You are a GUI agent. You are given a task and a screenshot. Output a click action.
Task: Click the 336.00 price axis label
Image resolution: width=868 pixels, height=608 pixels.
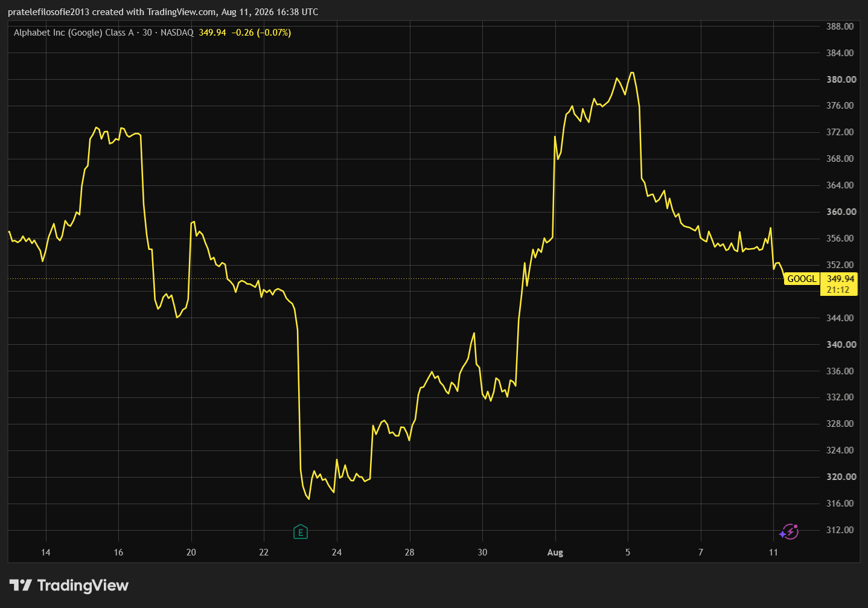pyautogui.click(x=840, y=371)
